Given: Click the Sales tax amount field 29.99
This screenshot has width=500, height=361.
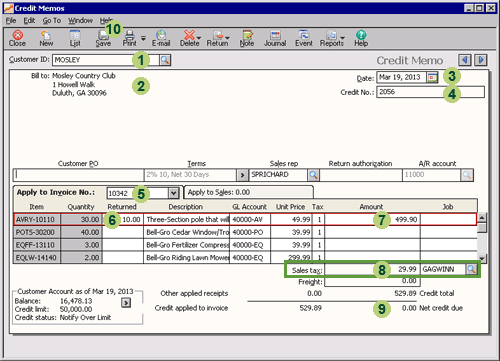Looking at the screenshot, I should tap(372, 269).
